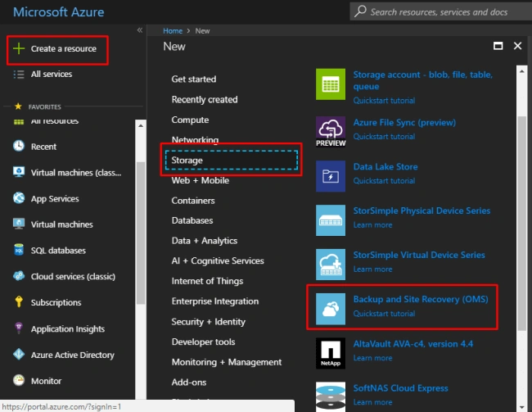Select the Compute category
532x412 pixels.
point(190,120)
